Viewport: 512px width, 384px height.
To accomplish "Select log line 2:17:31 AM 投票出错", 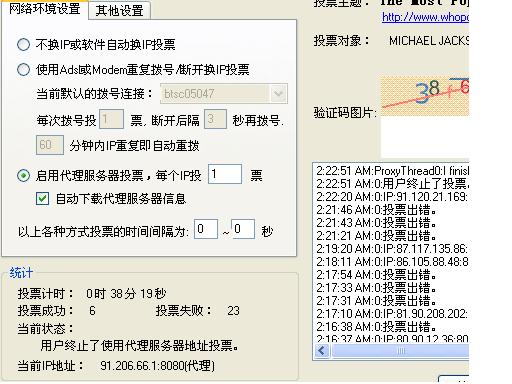I will [x=376, y=301].
